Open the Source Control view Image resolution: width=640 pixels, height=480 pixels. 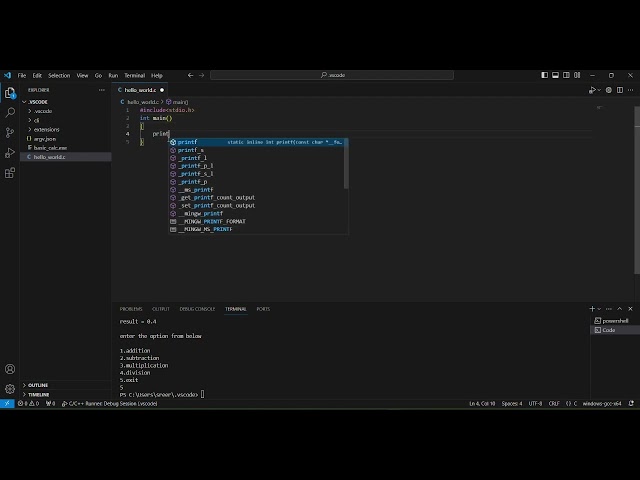point(10,132)
